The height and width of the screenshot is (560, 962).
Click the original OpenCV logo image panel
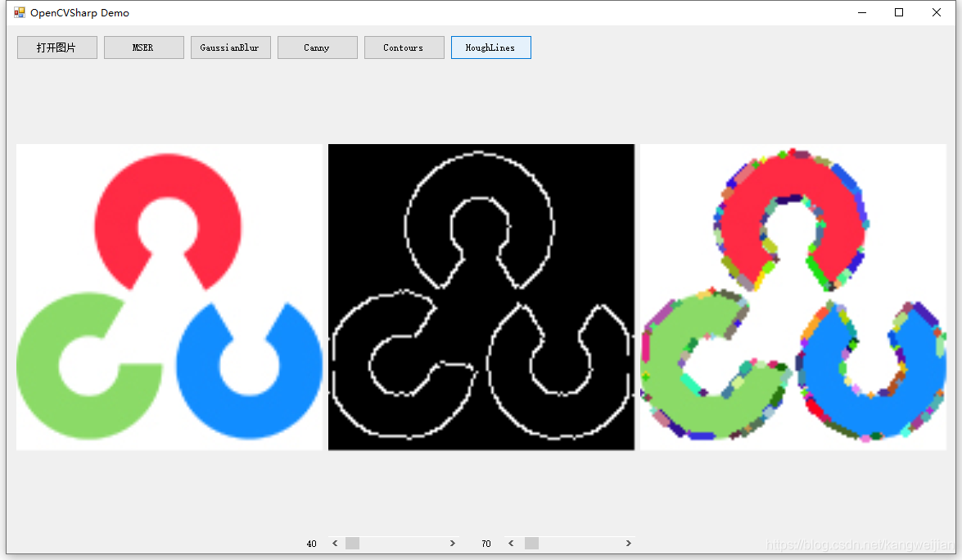(x=168, y=296)
